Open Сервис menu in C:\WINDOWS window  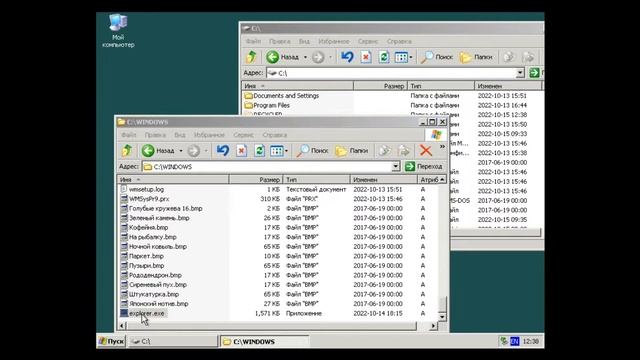243,135
